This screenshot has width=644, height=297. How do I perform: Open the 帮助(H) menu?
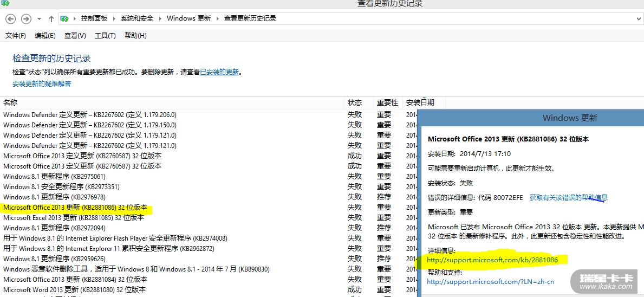(x=135, y=36)
